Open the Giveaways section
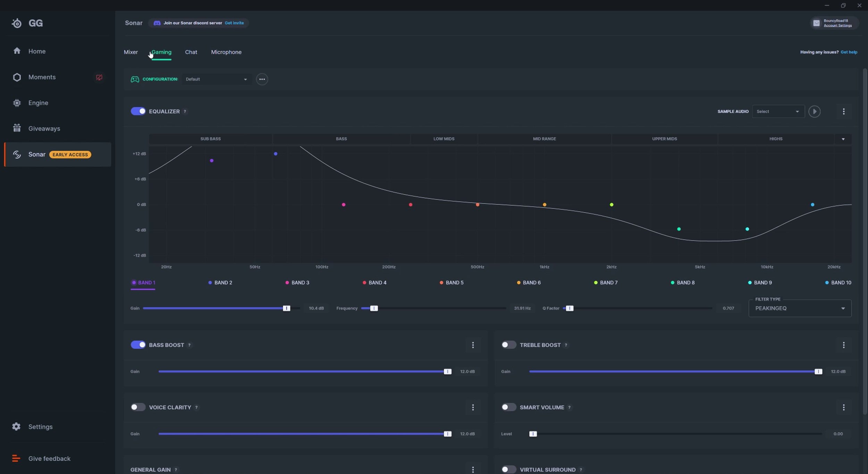The image size is (868, 474). [44, 128]
